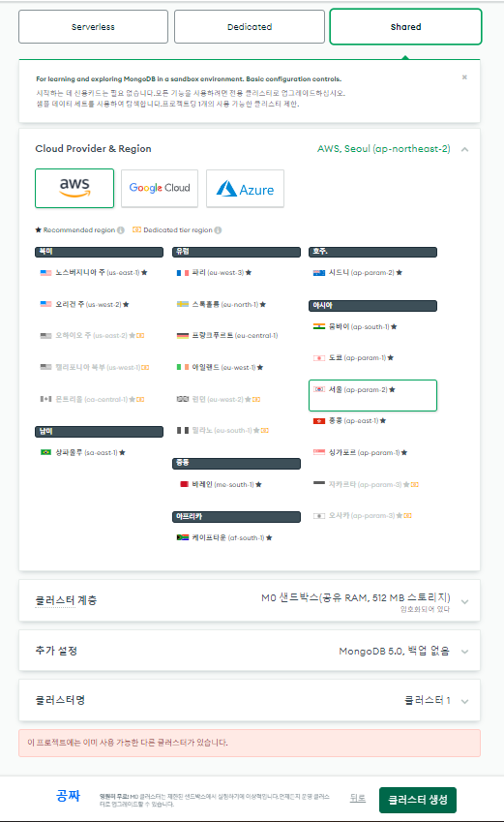The image size is (504, 822).
Task: Open the Dedicated tier region info icon
Action: 218,230
